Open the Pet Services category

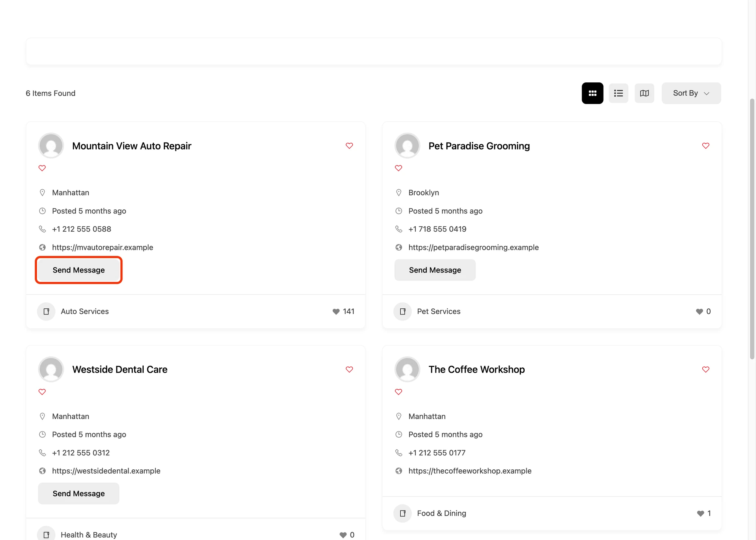pos(438,311)
